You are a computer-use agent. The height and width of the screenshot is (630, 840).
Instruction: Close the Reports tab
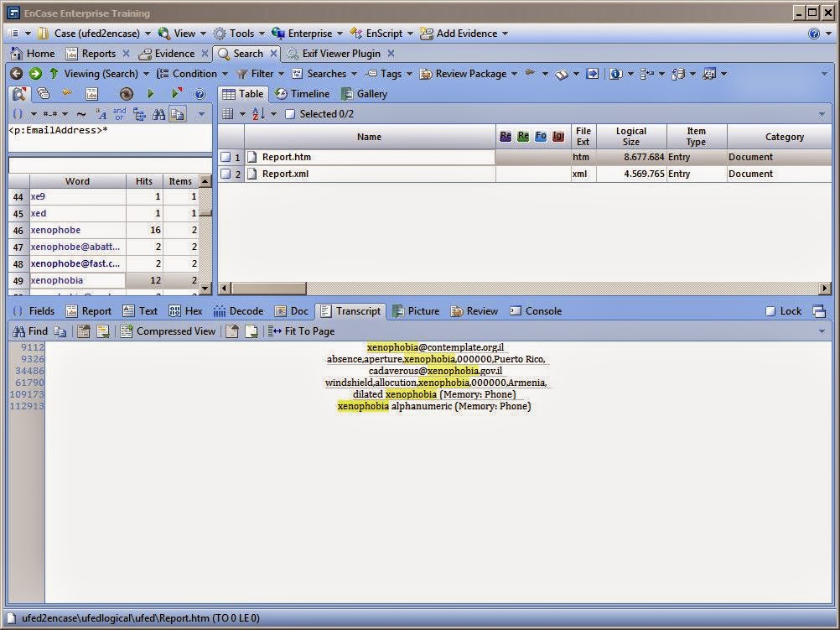click(127, 54)
